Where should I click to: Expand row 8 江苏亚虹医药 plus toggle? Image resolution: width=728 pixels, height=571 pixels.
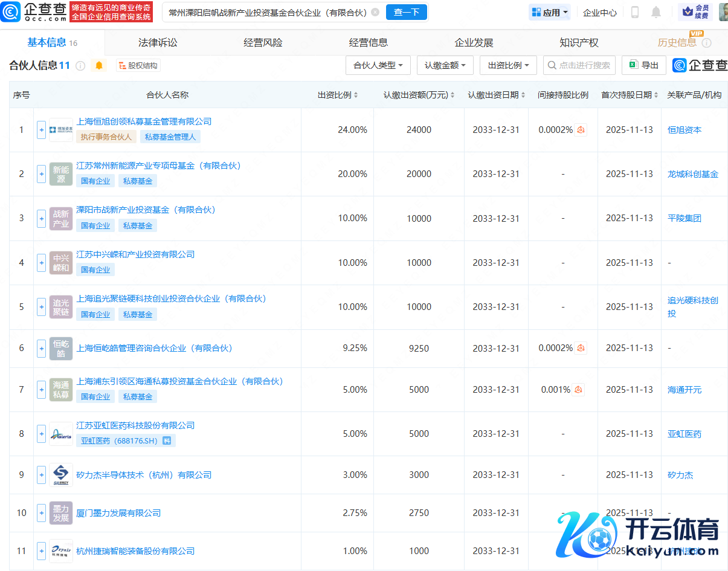(41, 434)
